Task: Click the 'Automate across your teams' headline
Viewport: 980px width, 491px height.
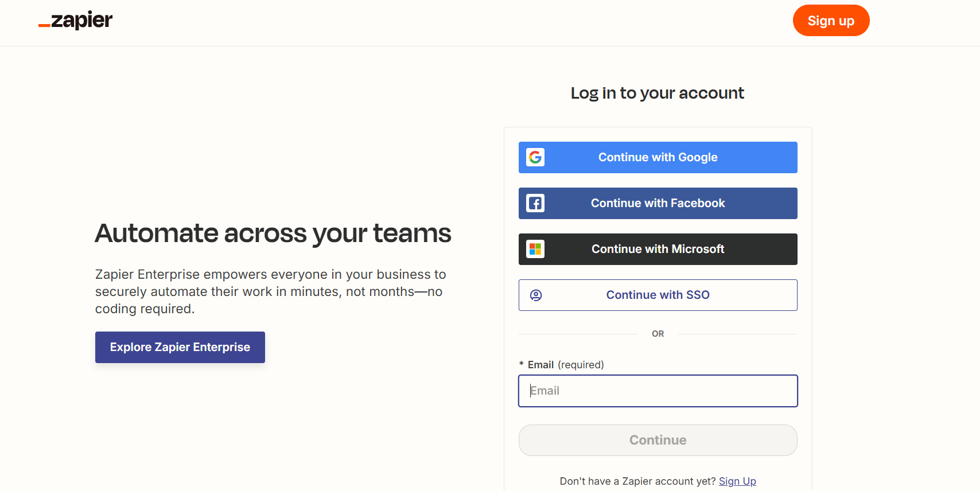Action: coord(273,233)
